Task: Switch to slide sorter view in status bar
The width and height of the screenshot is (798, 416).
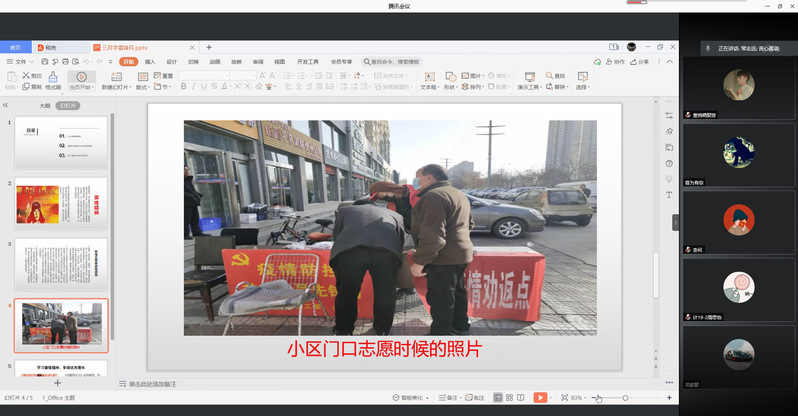Action: click(511, 397)
